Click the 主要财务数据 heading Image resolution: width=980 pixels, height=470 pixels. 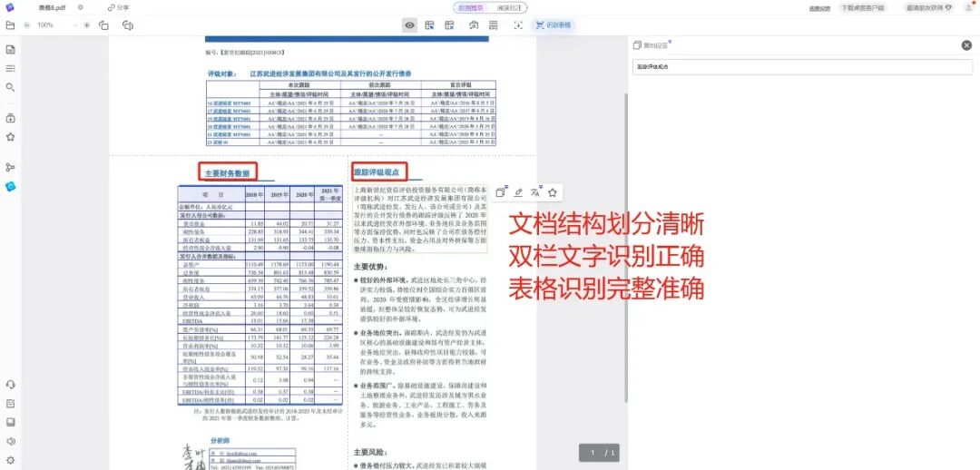[228, 172]
